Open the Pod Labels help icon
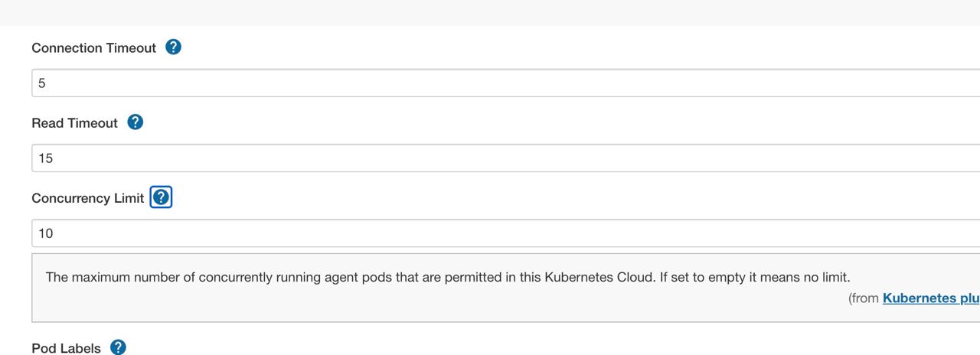980x355 pixels. point(118,347)
